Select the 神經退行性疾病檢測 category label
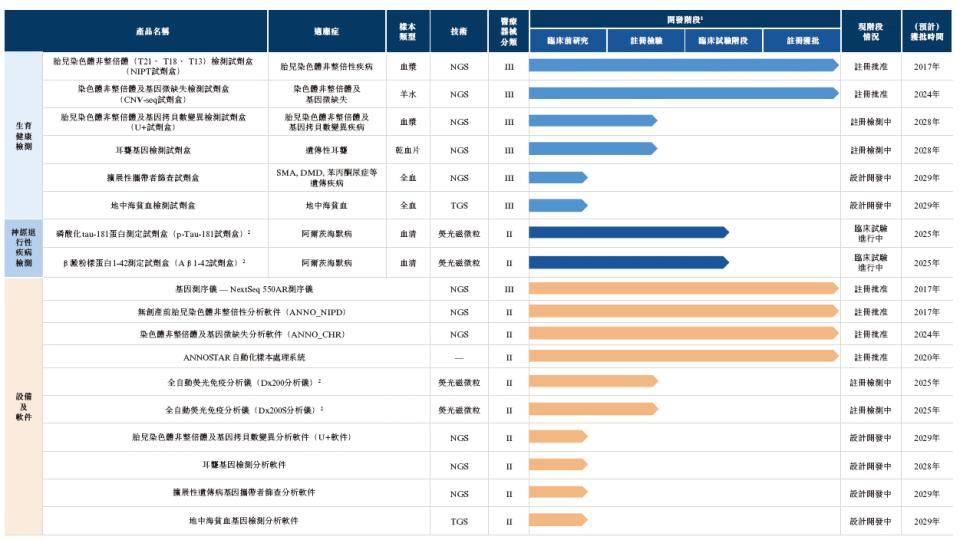960x540 pixels. [22, 248]
